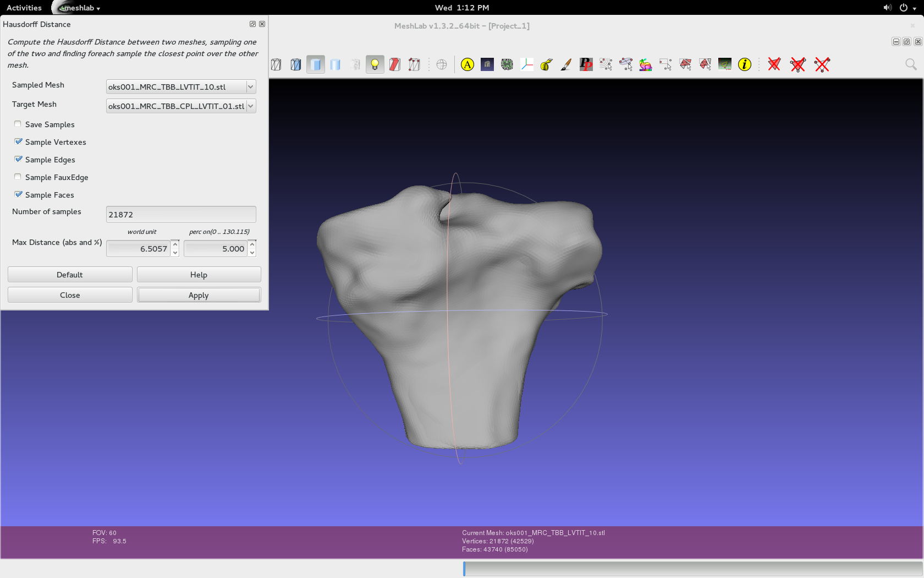Open the Activities overview
This screenshot has height=578, width=924.
click(x=24, y=8)
